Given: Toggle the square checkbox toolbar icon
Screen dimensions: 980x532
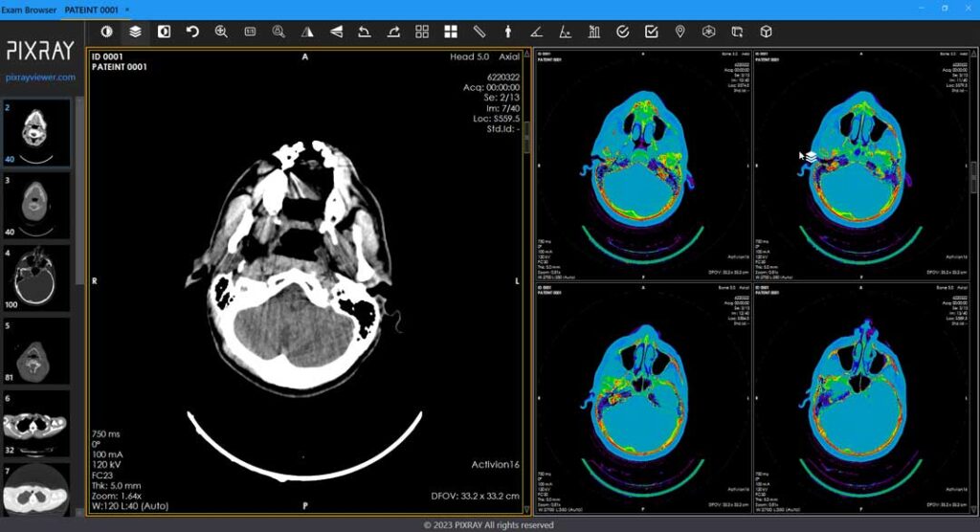Looking at the screenshot, I should pos(652,32).
